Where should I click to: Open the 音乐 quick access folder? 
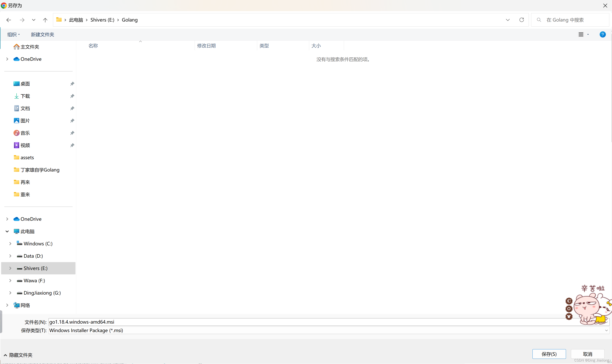(x=25, y=133)
